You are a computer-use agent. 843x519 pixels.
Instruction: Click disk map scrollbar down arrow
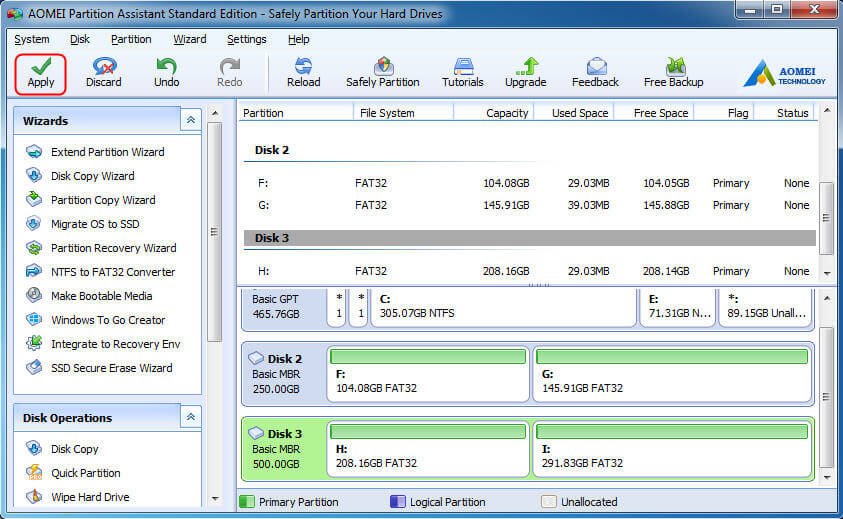(827, 478)
